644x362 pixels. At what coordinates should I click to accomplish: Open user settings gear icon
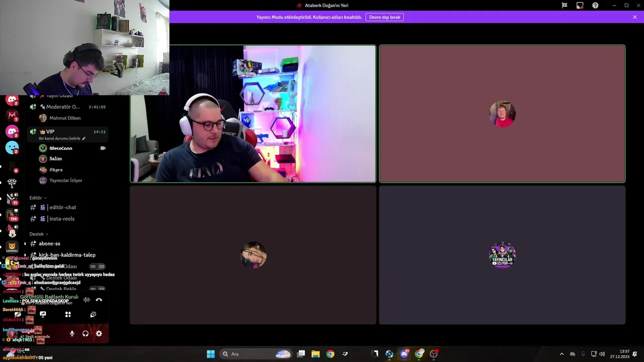[x=99, y=333]
